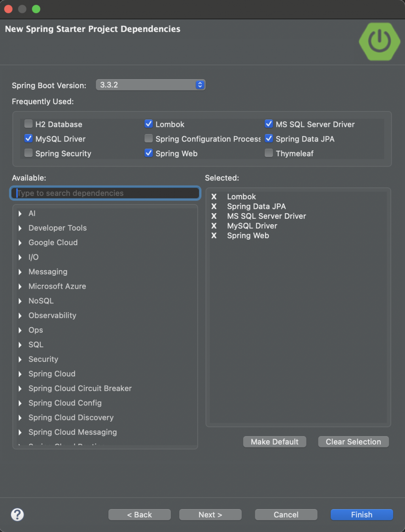Screen dimensions: 405x532
Task: Expand the Spring Cloud Discovery arrow
Action: coord(20,418)
